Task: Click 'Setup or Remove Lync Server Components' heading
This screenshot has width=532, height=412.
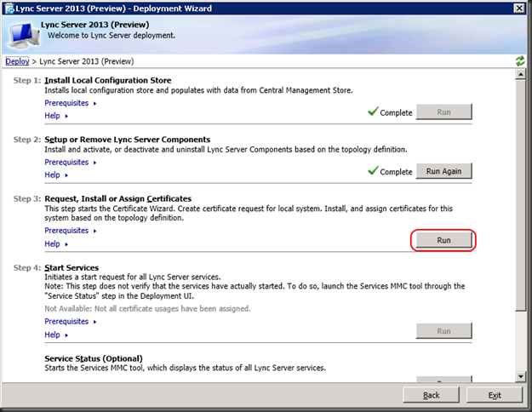Action: coord(127,140)
